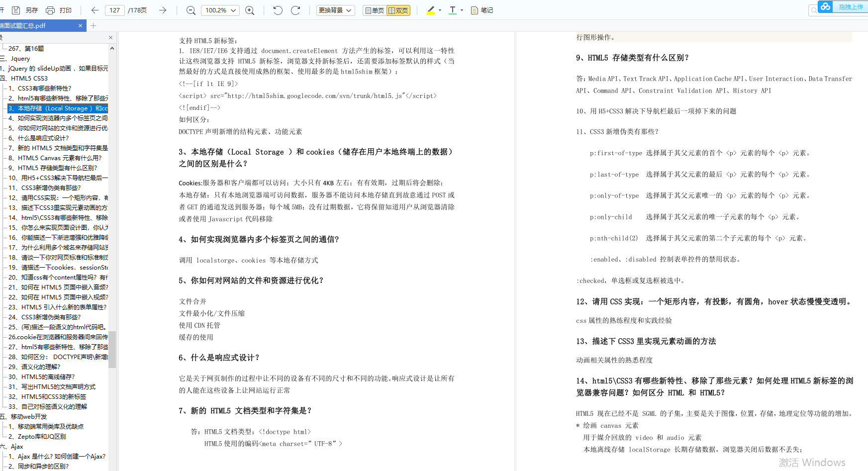Enable 双页 two-page view mode

coord(399,10)
